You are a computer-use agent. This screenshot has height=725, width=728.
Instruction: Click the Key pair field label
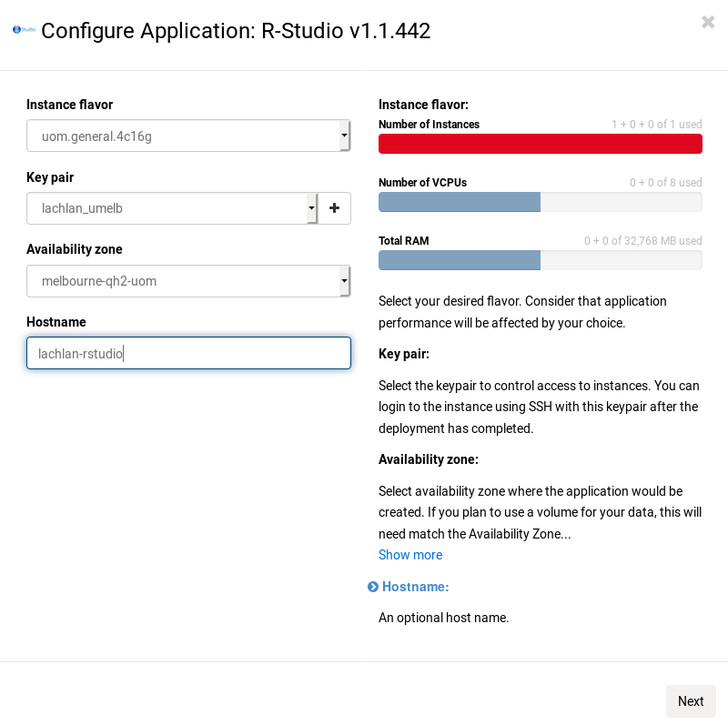pos(50,177)
